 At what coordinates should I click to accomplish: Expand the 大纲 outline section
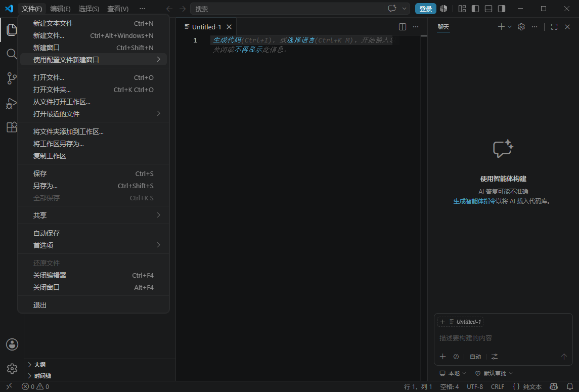[100, 365]
